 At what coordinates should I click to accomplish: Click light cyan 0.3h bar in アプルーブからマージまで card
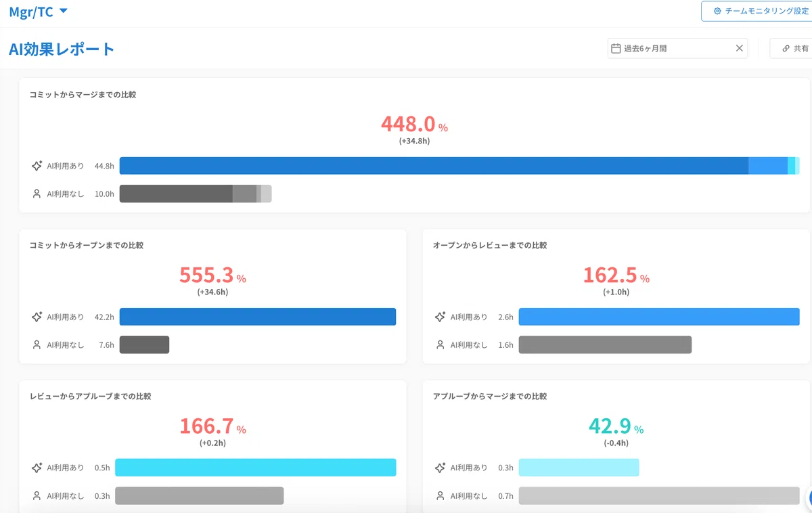coord(579,468)
